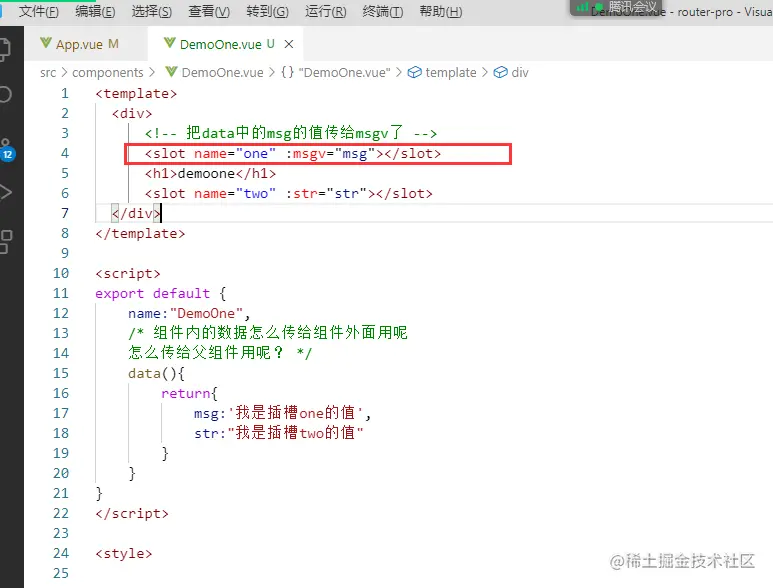Viewport: 773px width, 588px height.
Task: Open the Run and Debug view
Action: [x=5, y=192]
